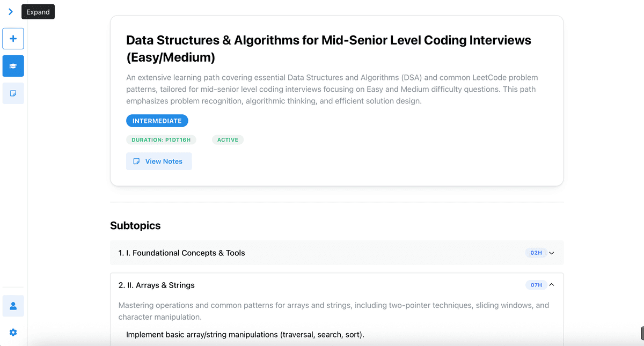Click the DURATION: P1DT16H tag
This screenshot has height=346, width=644.
tap(161, 140)
